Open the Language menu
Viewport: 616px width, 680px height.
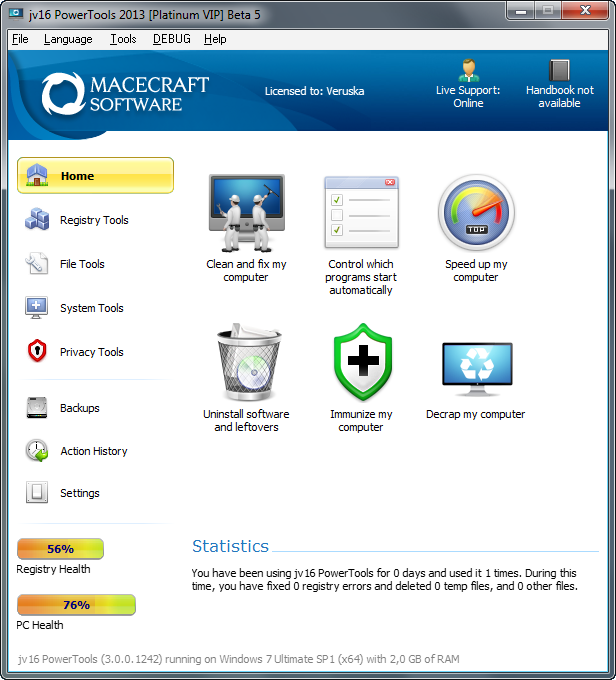point(68,39)
